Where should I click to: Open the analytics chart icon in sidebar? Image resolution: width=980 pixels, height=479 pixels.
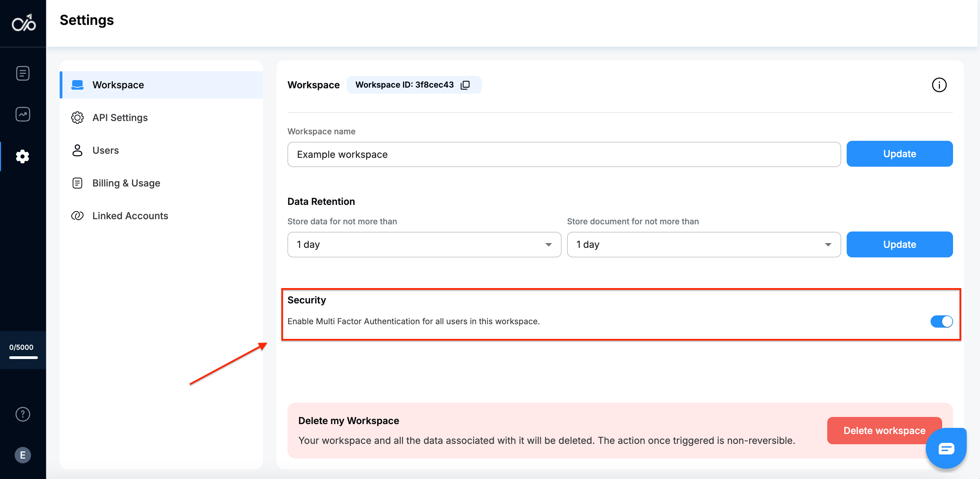point(23,114)
